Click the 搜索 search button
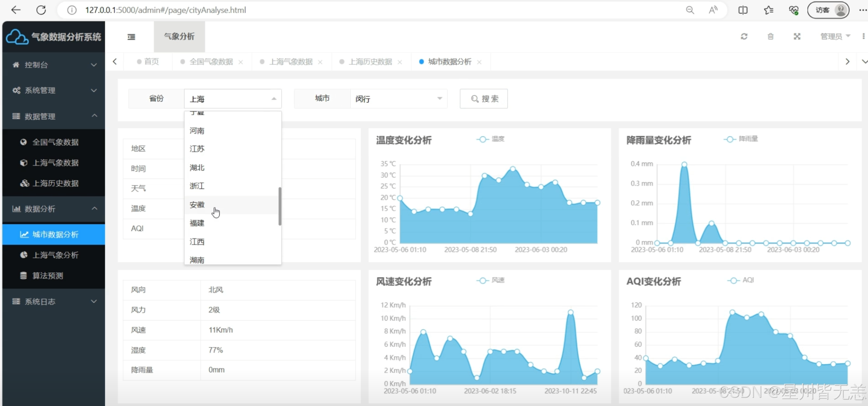The height and width of the screenshot is (406, 868). pos(484,99)
